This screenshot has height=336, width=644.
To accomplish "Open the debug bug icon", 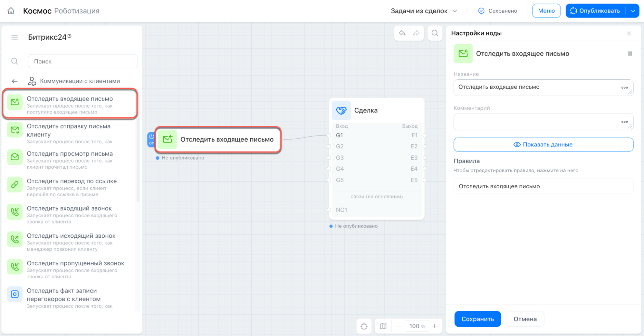I will pos(364,326).
